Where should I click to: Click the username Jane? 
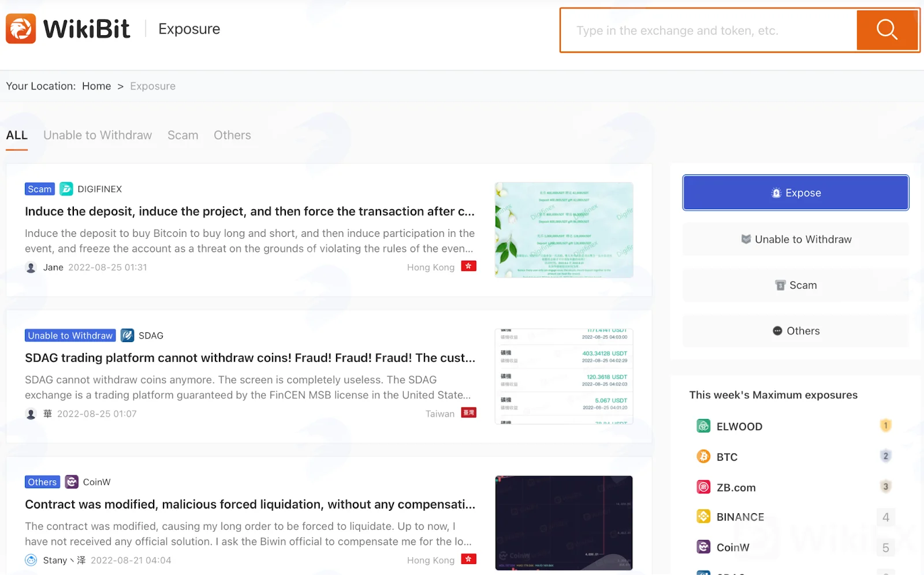[x=53, y=268]
